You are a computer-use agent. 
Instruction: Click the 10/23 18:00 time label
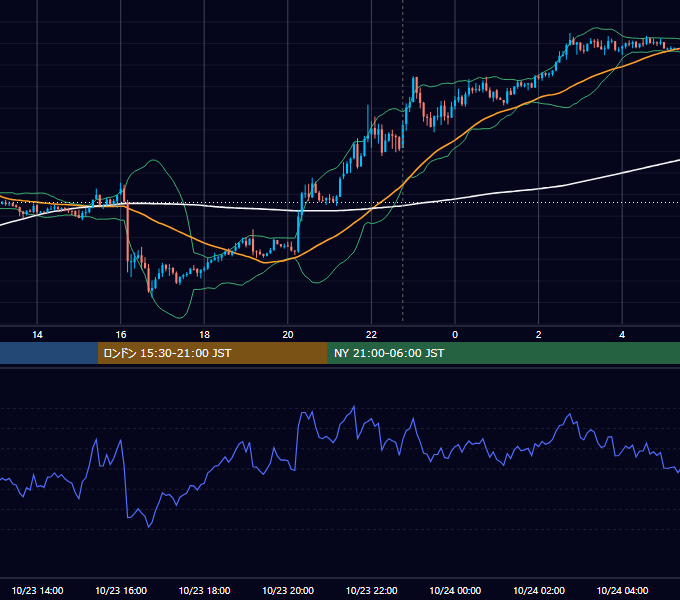click(204, 590)
